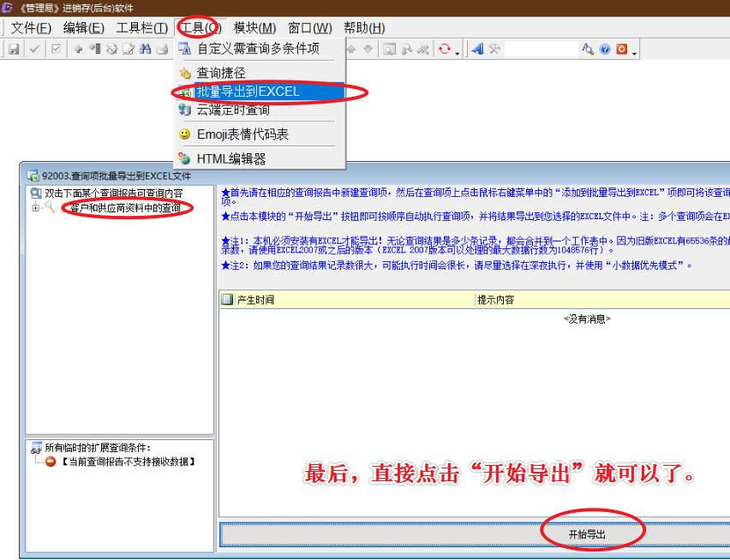The width and height of the screenshot is (730, 560).
Task: Click the printer icon in toolbar
Action: point(162,50)
